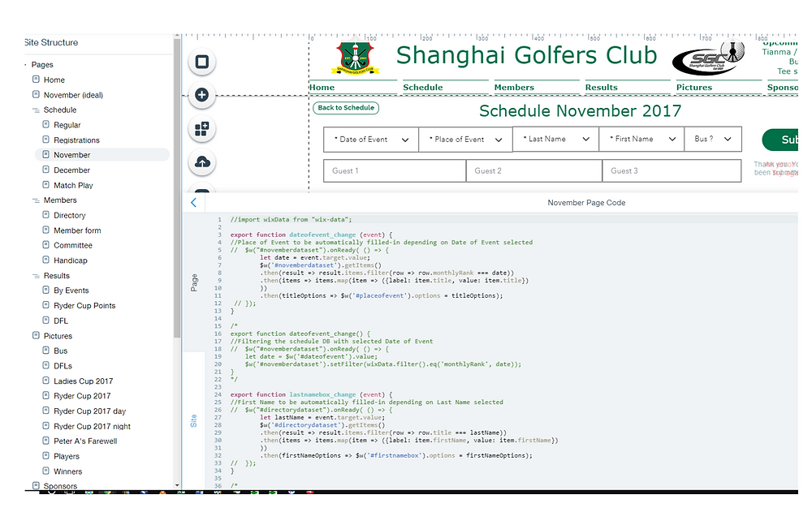Select the Bus page

click(x=60, y=351)
